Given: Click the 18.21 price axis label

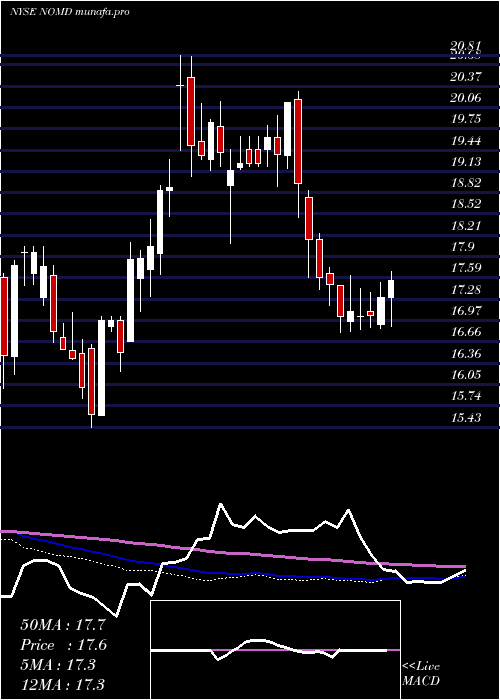Looking at the screenshot, I should [466, 225].
